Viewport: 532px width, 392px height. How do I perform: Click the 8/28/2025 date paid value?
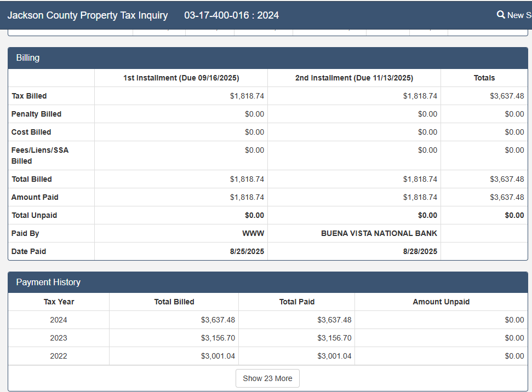click(420, 251)
